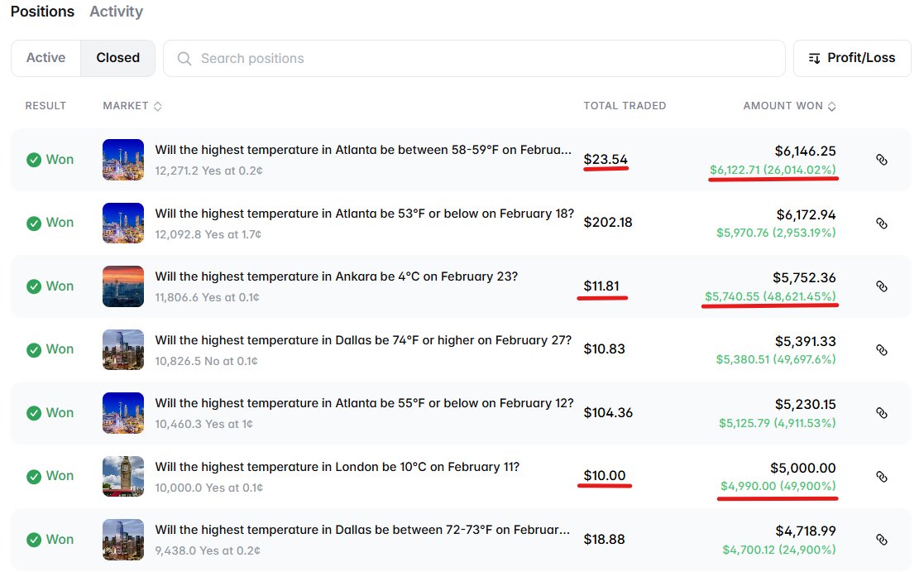Open Atlanta 53°F or below February 18 market
Image resolution: width=924 pixels, height=572 pixels.
tap(364, 214)
